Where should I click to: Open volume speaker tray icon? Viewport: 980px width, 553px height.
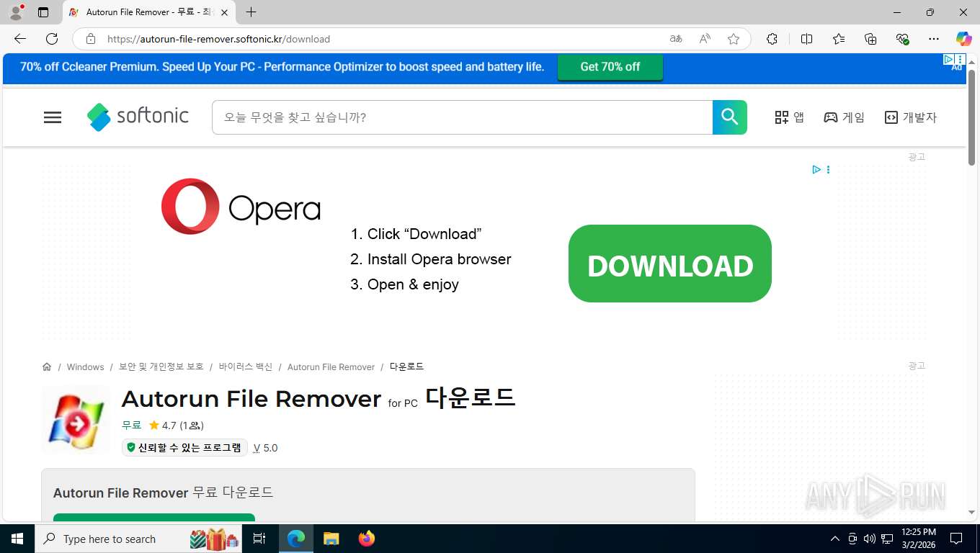point(870,539)
